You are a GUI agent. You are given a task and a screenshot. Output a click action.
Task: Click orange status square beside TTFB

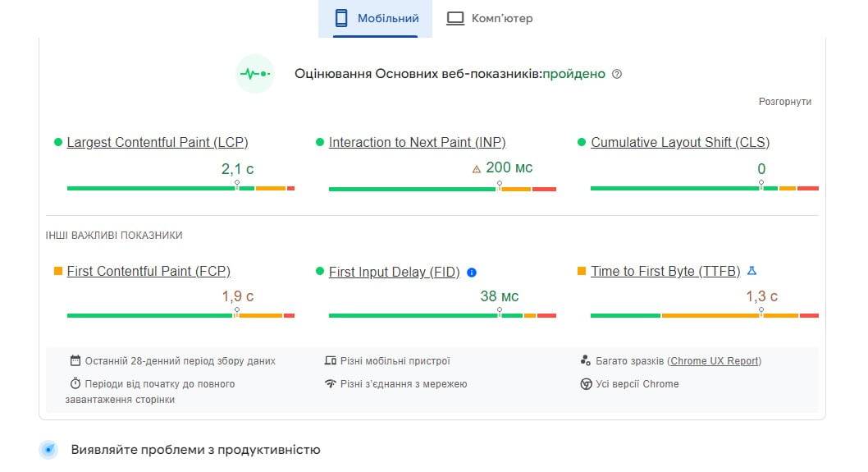pos(581,271)
